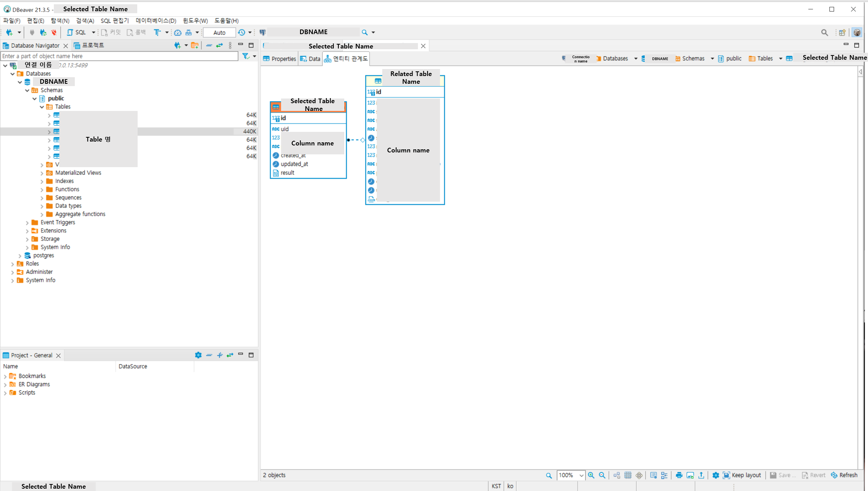Toggle Keep layout option
Screen dimensions: 868x491
pos(742,475)
